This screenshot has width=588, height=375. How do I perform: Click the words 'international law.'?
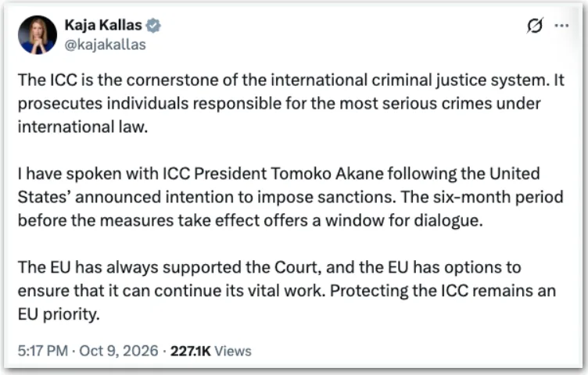pyautogui.click(x=83, y=127)
